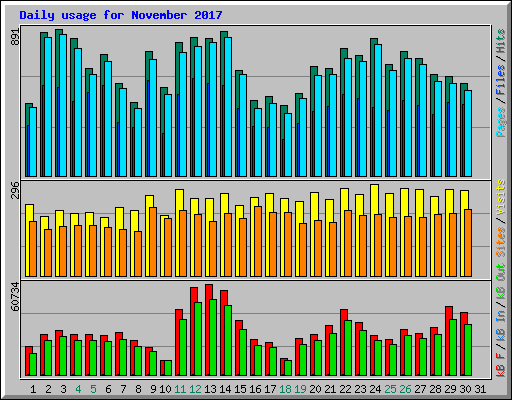Click the title 'Daily usage for November 2017'
Image resolution: width=512 pixels, height=400 pixels.
tap(121, 15)
